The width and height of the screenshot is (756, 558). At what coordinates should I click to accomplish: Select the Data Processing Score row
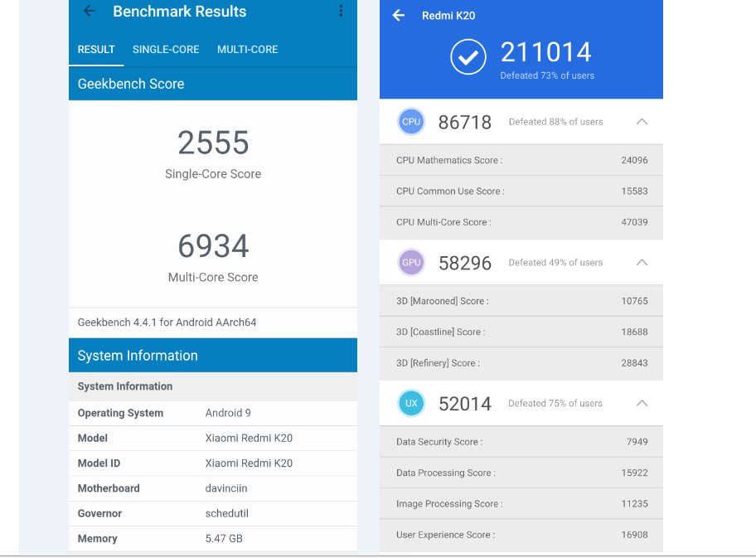pyautogui.click(x=521, y=473)
